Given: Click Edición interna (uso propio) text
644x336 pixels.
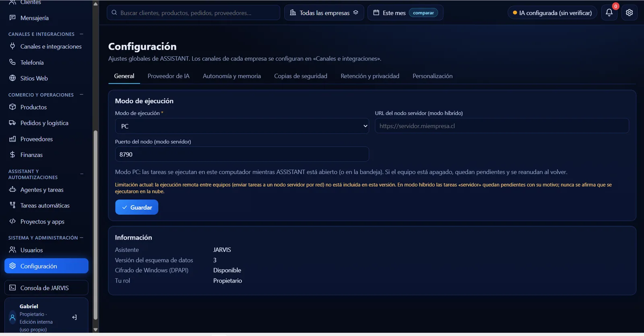Looking at the screenshot, I should click(36, 326).
